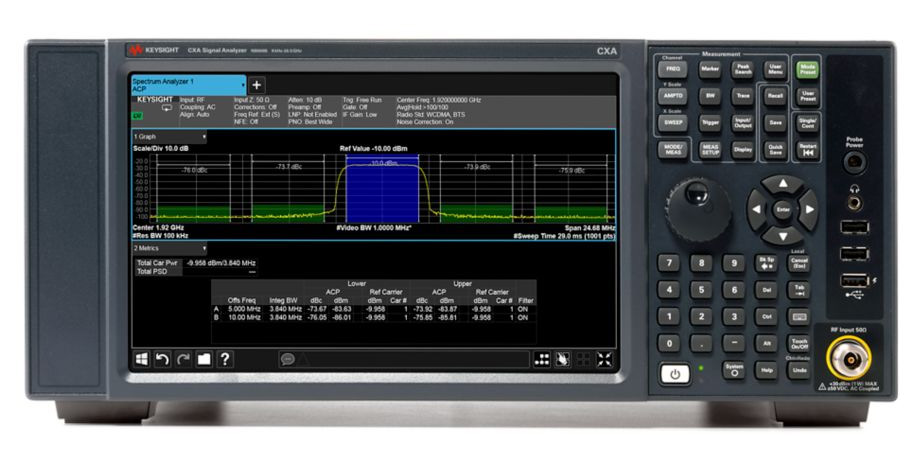The width and height of the screenshot is (922, 460).
Task: Tap the undo arrow icon
Action: [162, 359]
